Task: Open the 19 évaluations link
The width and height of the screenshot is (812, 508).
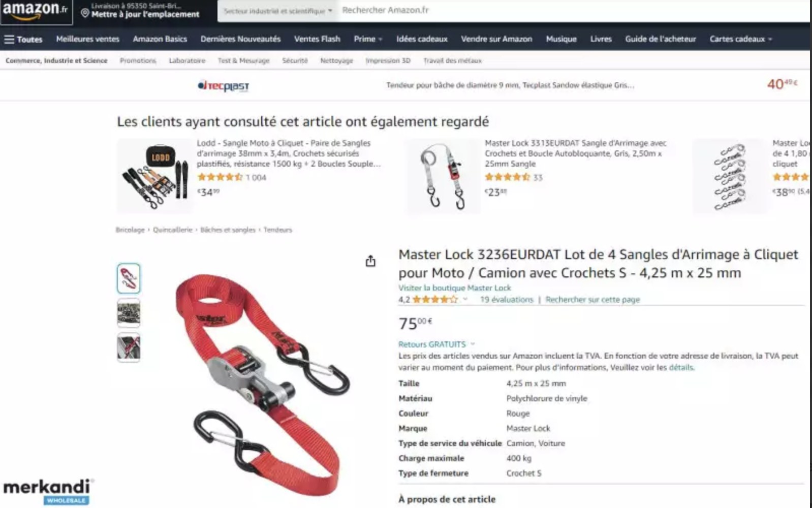Action: [507, 300]
